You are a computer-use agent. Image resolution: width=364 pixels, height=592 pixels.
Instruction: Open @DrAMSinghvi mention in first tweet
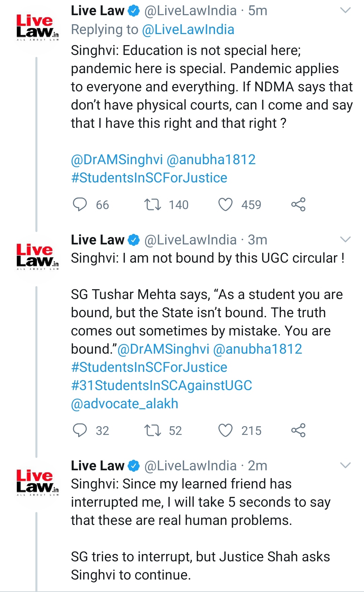click(117, 159)
